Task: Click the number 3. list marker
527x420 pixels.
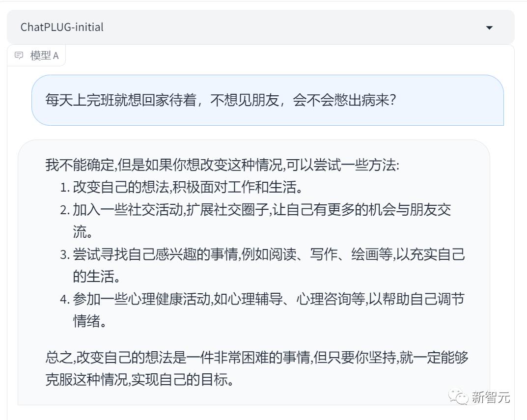Action: point(65,254)
